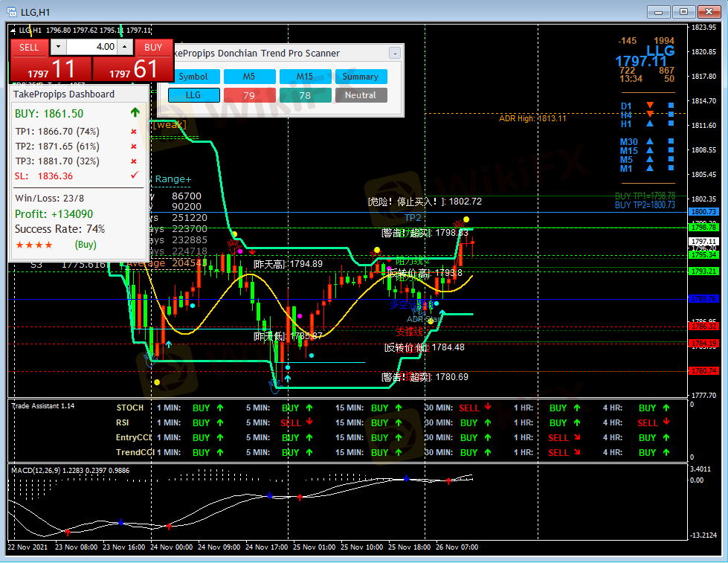The image size is (728, 563).
Task: Click the LLG symbol button in scanner
Action: pyautogui.click(x=193, y=95)
